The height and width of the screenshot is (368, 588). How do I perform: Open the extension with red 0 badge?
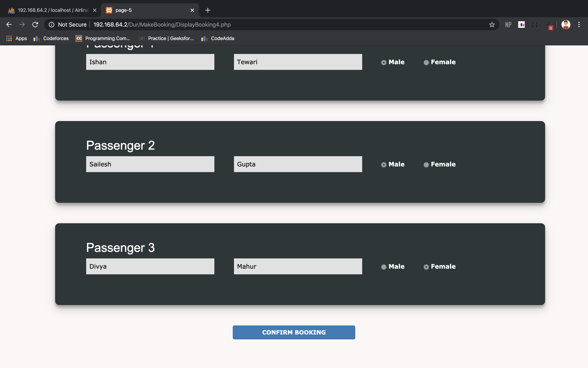click(x=548, y=25)
